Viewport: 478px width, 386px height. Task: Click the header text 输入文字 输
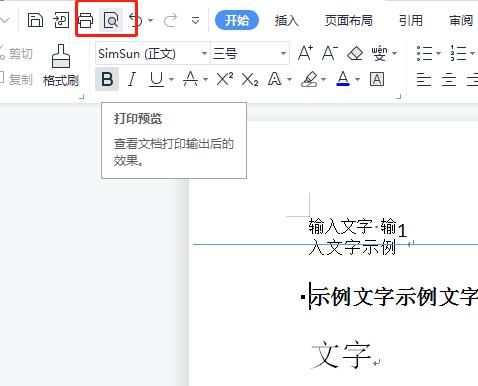(x=352, y=227)
